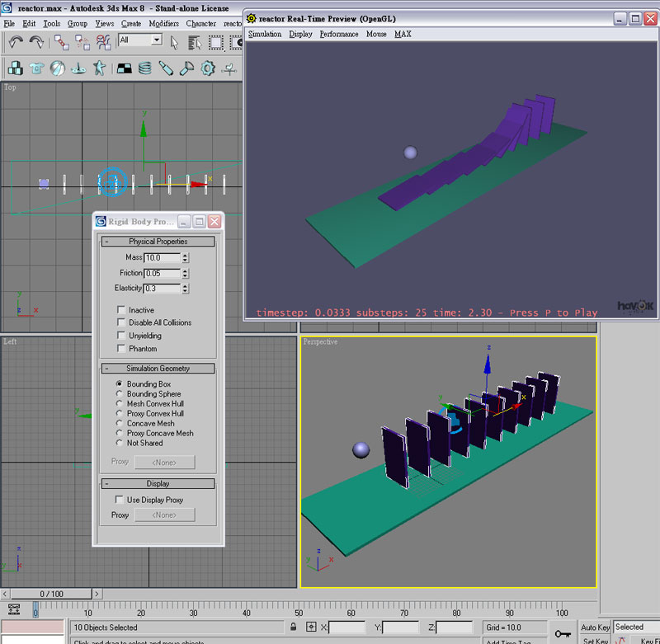The height and width of the screenshot is (644, 660).
Task: Click the Auto Key button
Action: click(x=595, y=627)
